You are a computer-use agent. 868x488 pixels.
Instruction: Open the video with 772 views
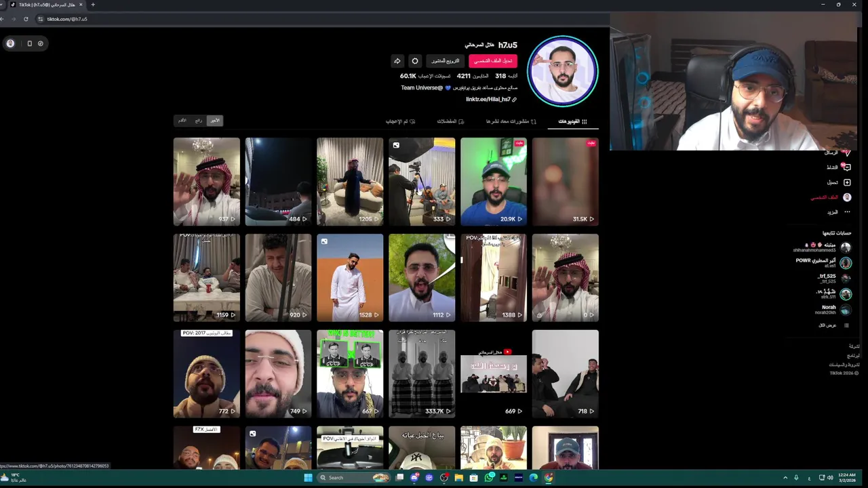tap(206, 374)
